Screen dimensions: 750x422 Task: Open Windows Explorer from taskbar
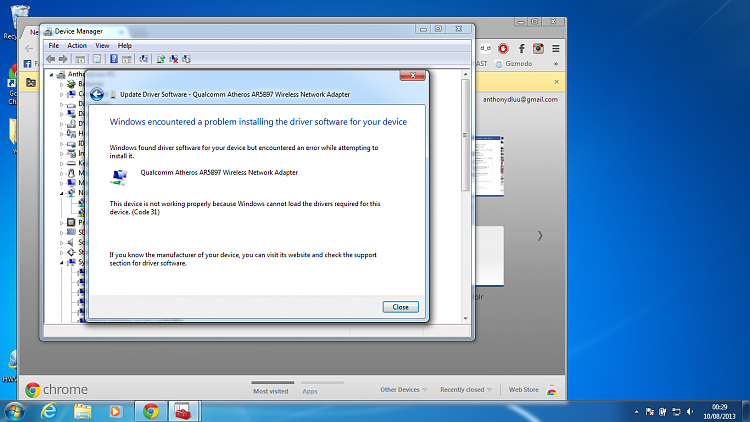(x=82, y=411)
